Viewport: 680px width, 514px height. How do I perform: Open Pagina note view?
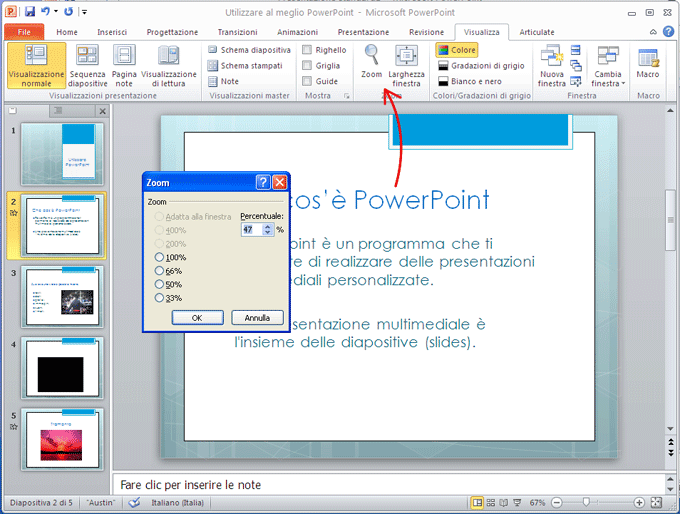click(124, 65)
